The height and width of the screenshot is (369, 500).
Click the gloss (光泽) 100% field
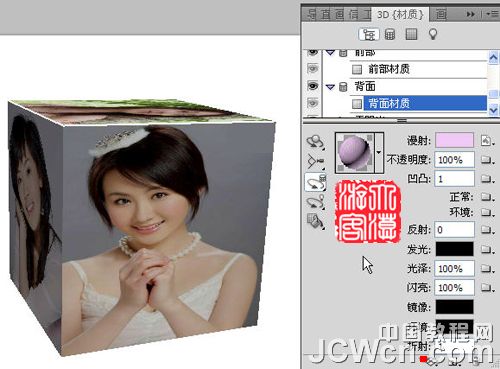click(x=455, y=268)
